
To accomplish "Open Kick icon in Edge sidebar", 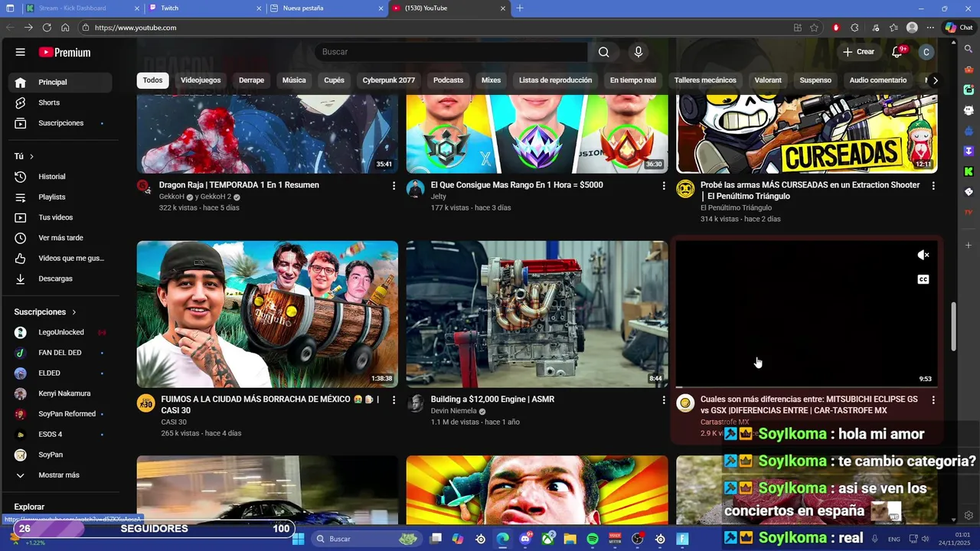I will pos(969,171).
